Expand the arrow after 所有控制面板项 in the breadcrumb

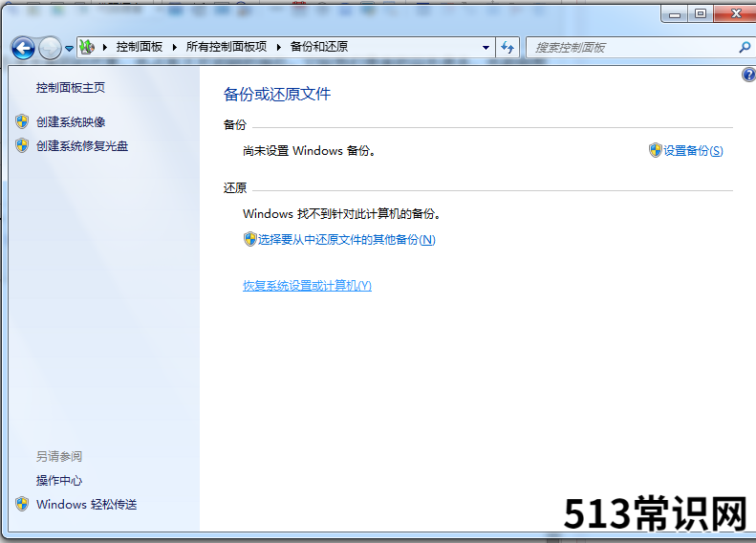pos(279,47)
